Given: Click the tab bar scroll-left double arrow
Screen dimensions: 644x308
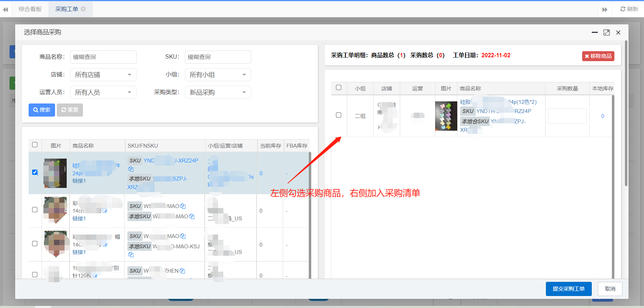Looking at the screenshot, I should point(6,10).
